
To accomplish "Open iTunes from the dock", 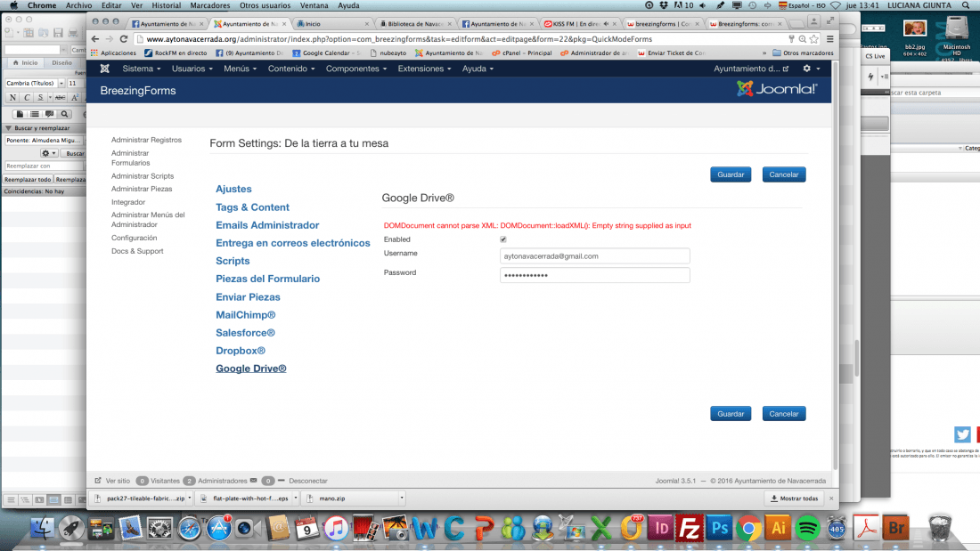I will coord(336,529).
